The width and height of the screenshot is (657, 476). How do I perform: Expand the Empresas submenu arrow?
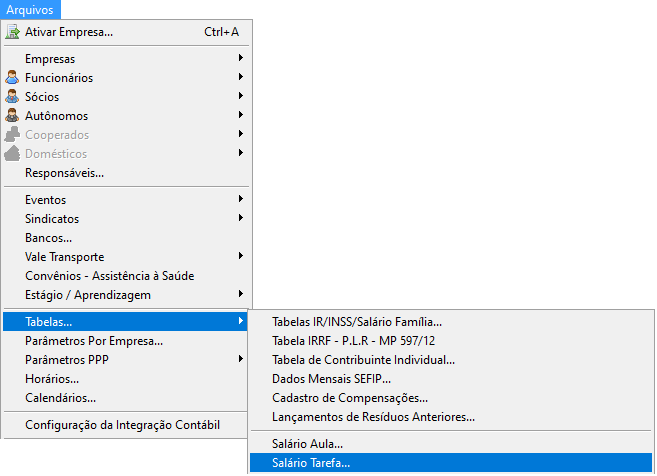[241, 58]
